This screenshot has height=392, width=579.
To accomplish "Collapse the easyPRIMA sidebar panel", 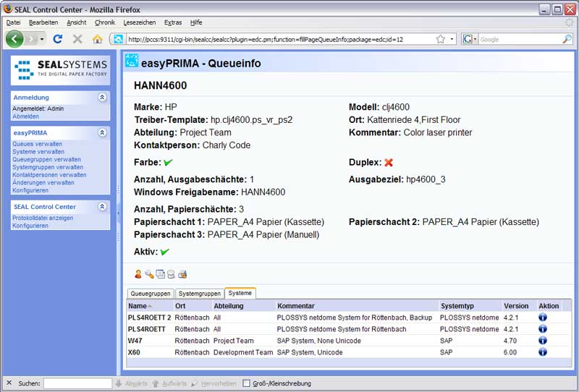I will click(x=102, y=133).
